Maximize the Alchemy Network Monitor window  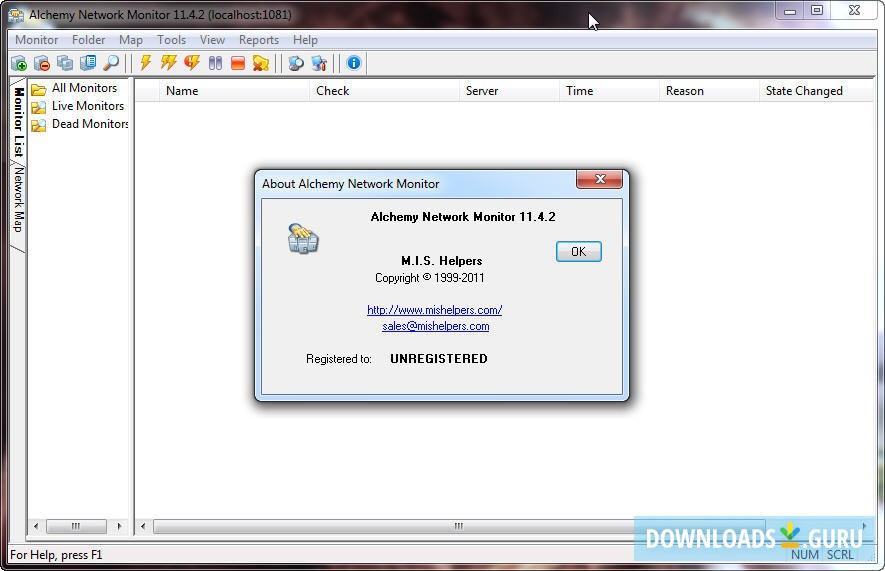(x=817, y=11)
